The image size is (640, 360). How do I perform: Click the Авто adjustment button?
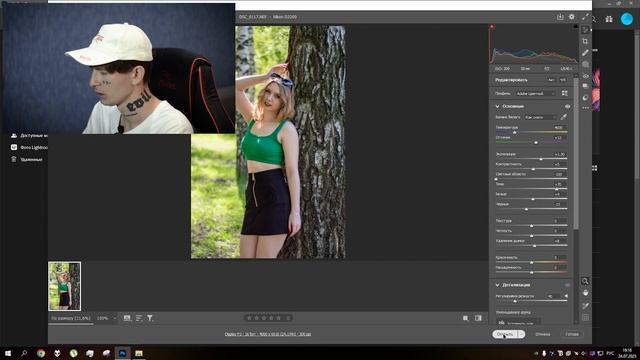pyautogui.click(x=551, y=80)
